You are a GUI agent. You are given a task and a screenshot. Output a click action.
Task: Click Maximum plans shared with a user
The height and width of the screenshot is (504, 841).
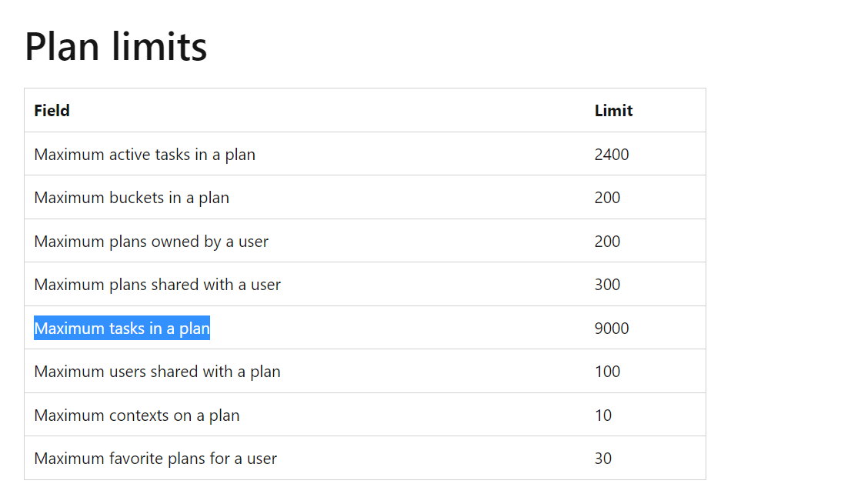pyautogui.click(x=157, y=285)
